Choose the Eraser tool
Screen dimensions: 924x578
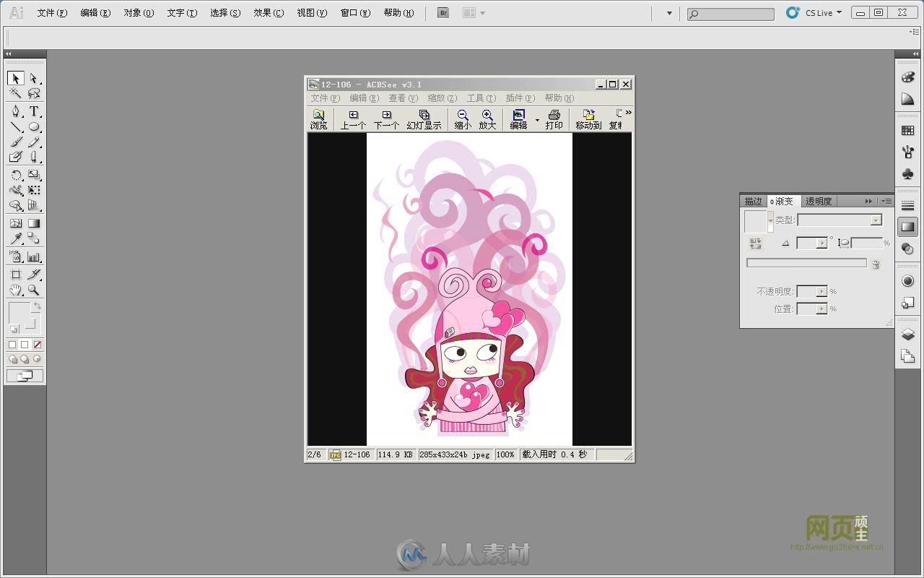click(34, 157)
